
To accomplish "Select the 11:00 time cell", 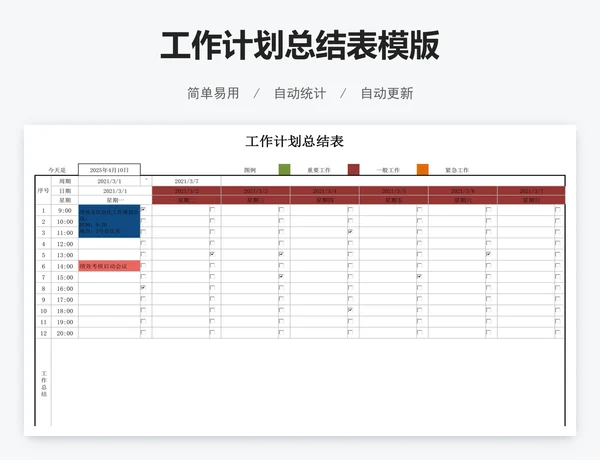I will point(65,233).
